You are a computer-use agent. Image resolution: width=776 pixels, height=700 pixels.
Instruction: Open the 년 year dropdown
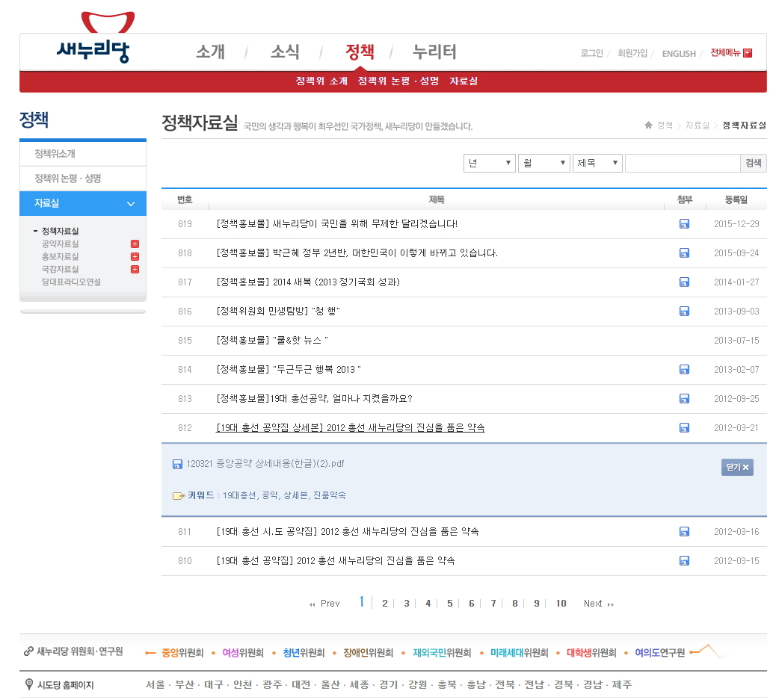[x=490, y=164]
